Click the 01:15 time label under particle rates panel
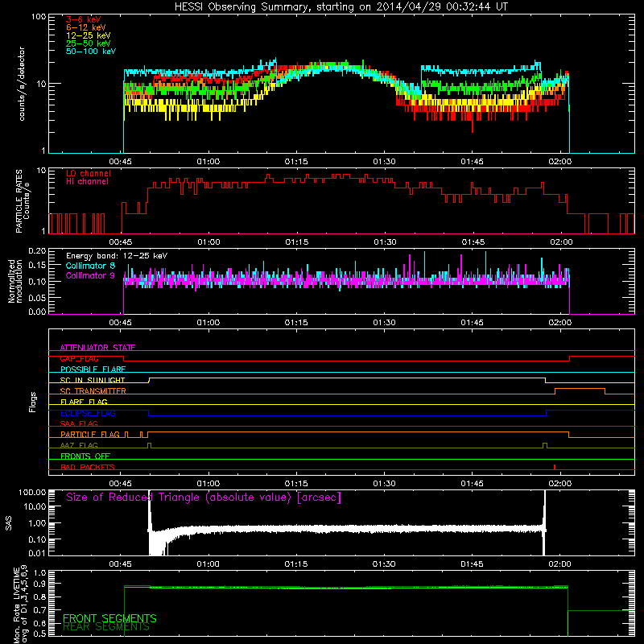The width and height of the screenshot is (644, 644). (x=296, y=242)
